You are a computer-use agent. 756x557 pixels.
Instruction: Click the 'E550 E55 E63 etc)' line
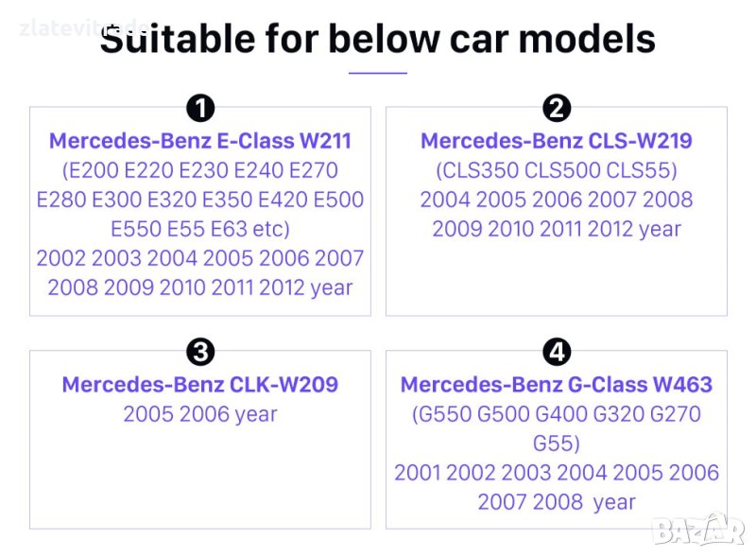(x=200, y=229)
